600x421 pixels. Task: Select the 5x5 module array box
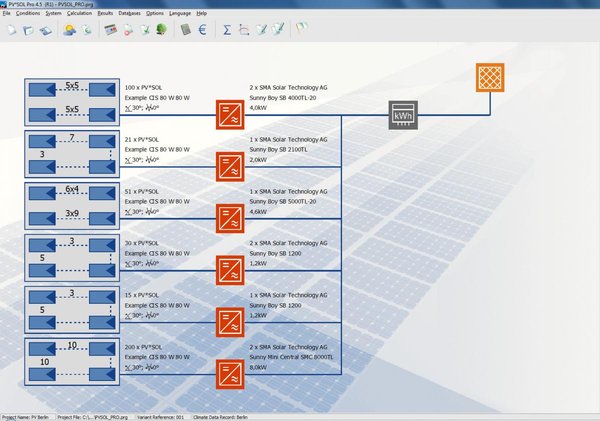click(72, 102)
